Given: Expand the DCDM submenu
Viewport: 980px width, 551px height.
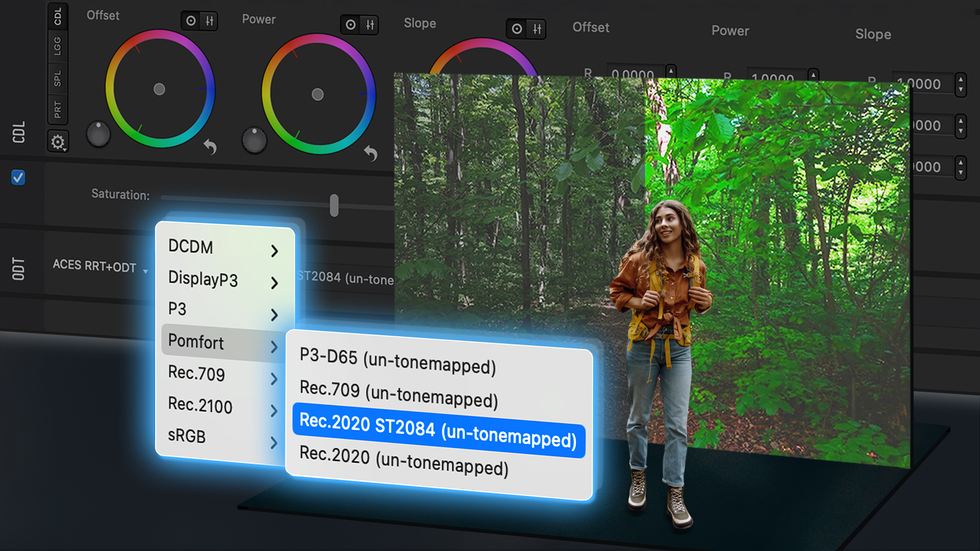Looking at the screenshot, I should coord(225,247).
